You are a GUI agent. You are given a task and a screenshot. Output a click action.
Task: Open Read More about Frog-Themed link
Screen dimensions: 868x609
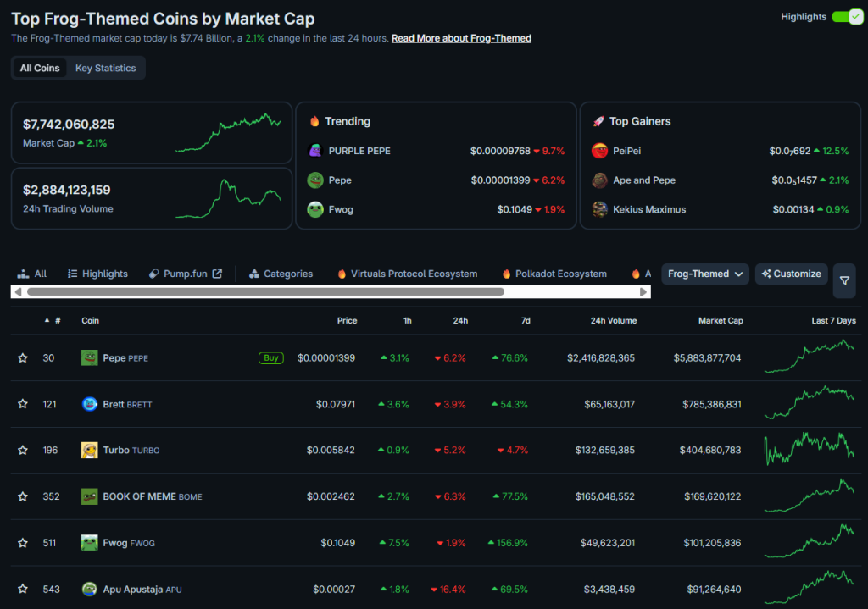pyautogui.click(x=461, y=38)
